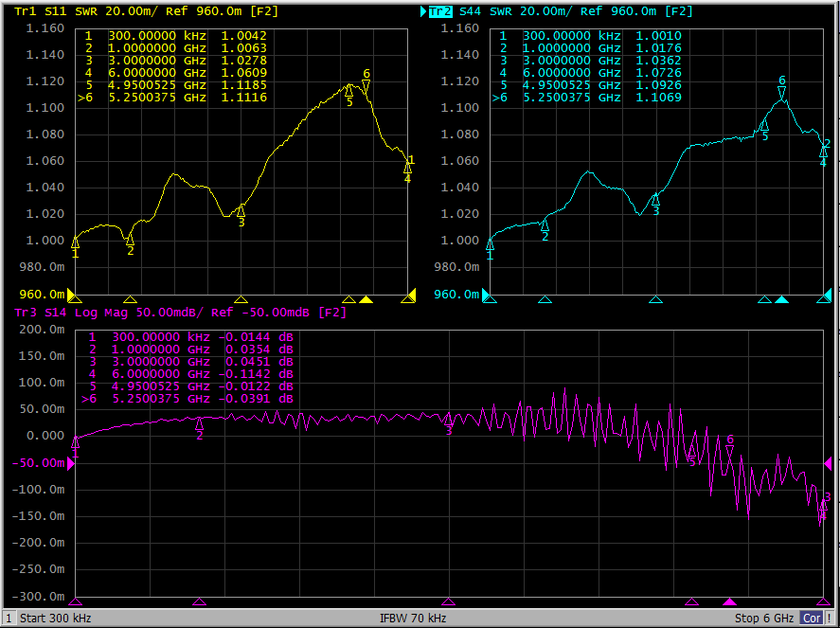Select marker 6 peak on cyan S44 trace
Viewport: 840px width, 628px height.
click(781, 93)
